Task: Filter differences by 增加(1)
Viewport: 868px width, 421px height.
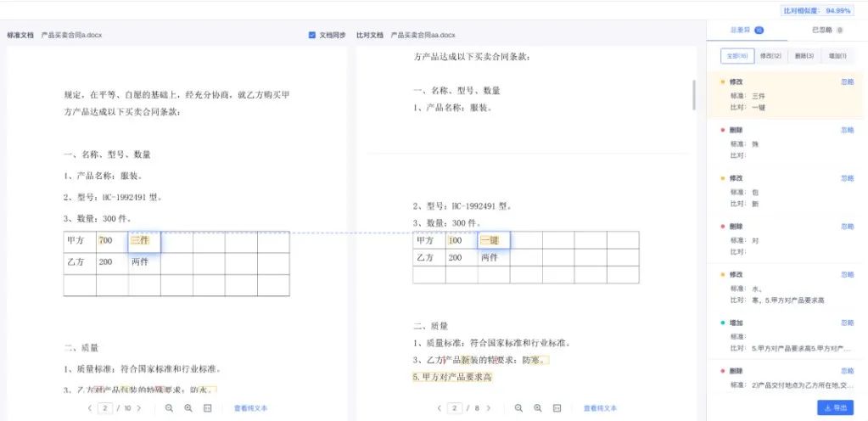Action: coord(837,56)
